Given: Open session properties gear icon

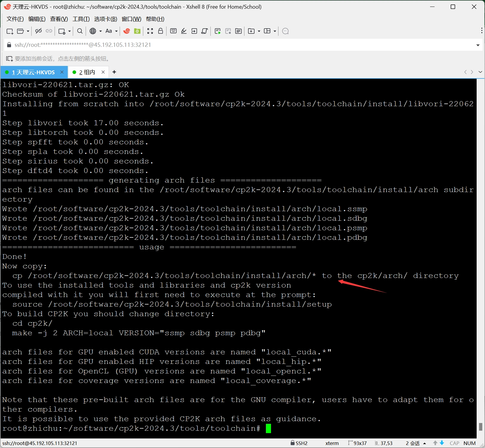Looking at the screenshot, I should tap(62, 31).
